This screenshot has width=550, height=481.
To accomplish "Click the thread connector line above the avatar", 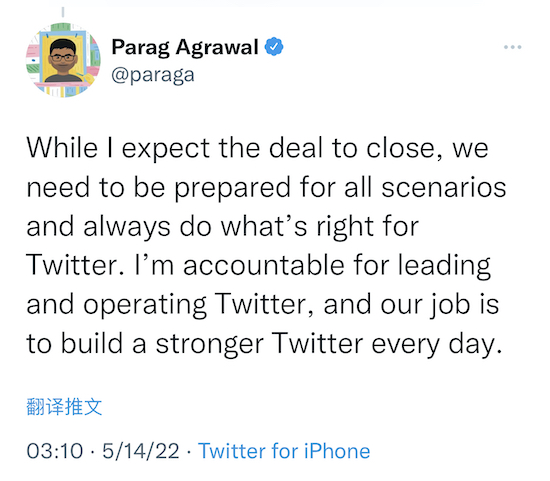I will point(63,12).
